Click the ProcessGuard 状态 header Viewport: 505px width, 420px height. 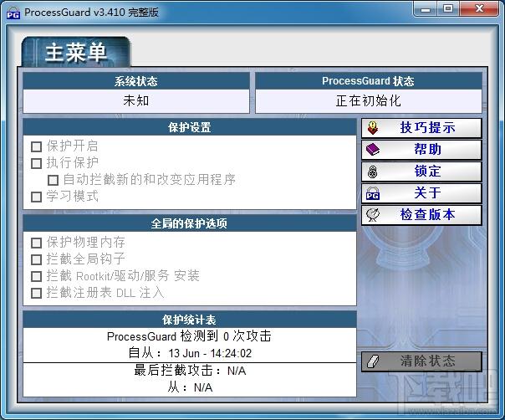coord(369,81)
